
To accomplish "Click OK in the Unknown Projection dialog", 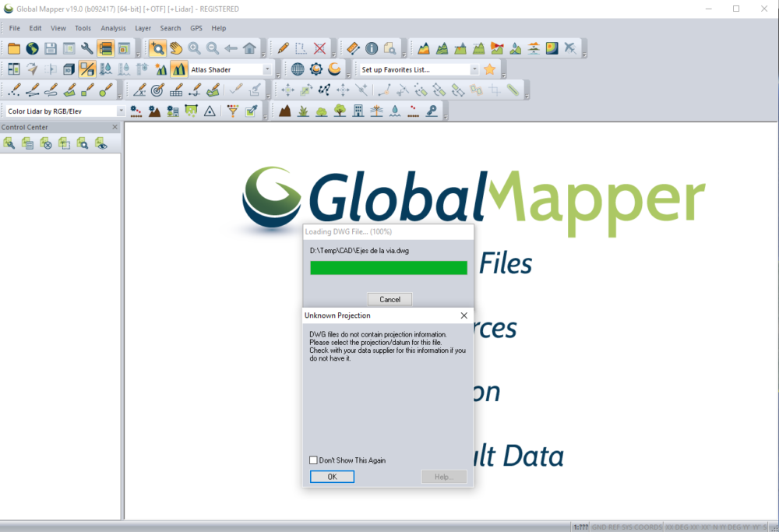I will click(332, 476).
